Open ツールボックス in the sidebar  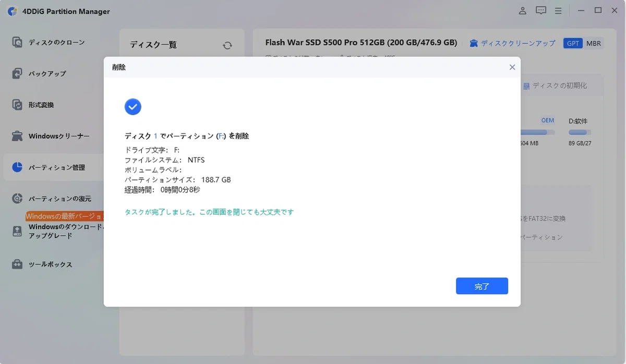pos(50,264)
